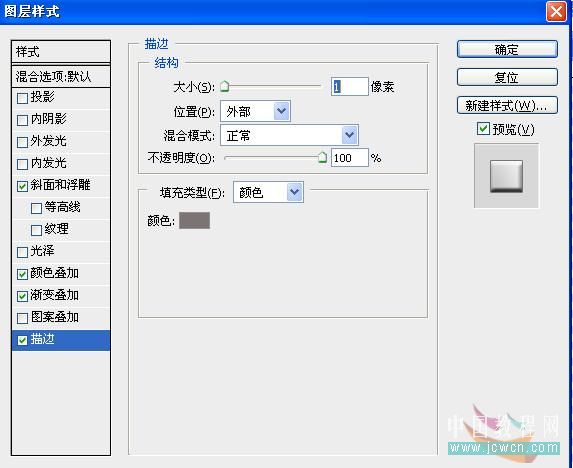
Task: Open the gray stroke color swatch
Action: click(x=194, y=220)
